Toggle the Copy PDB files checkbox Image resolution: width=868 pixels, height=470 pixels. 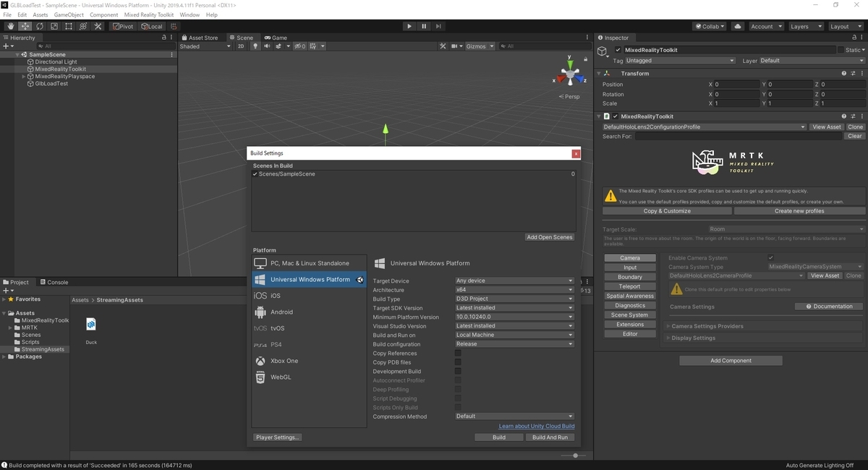click(458, 362)
